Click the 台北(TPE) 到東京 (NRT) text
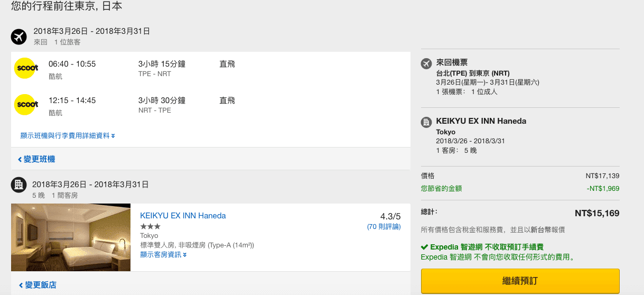The width and height of the screenshot is (644, 295). 473,73
